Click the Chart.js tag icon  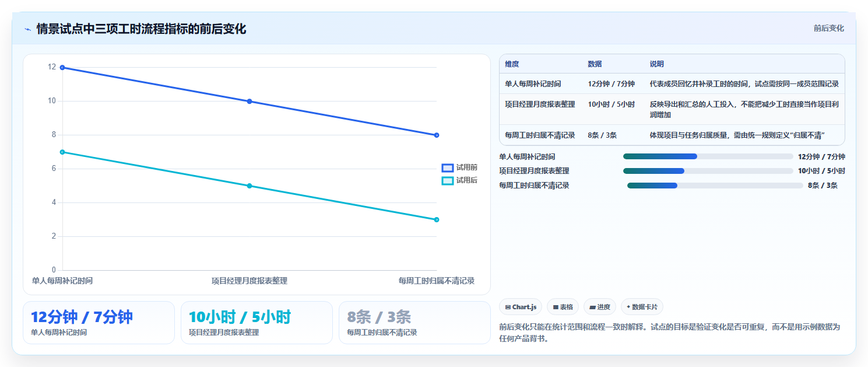point(508,307)
